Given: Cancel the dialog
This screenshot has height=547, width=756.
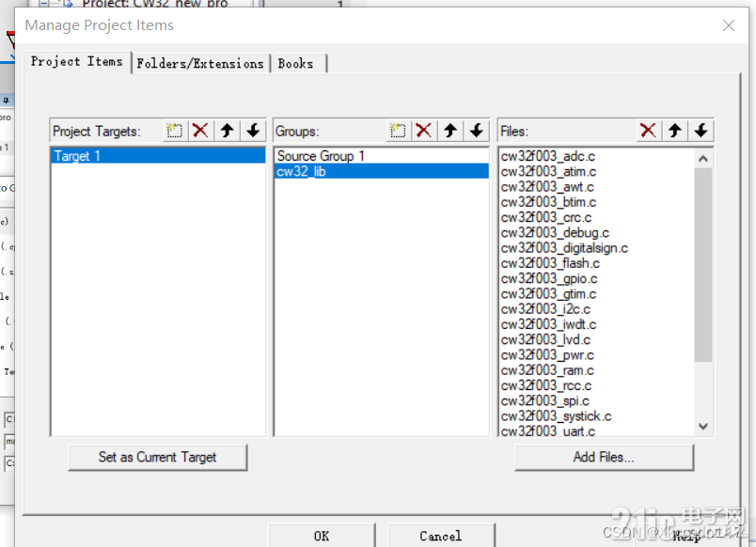Looking at the screenshot, I should click(441, 536).
